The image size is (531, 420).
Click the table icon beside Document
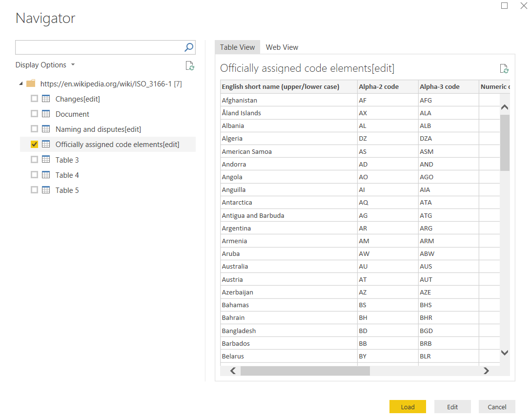[46, 114]
